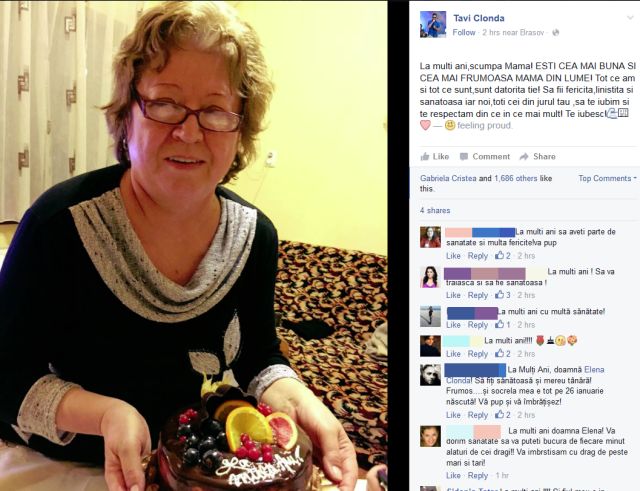Reply to the 'doamna Elena' comment
This screenshot has width=640, height=491.
(478, 475)
